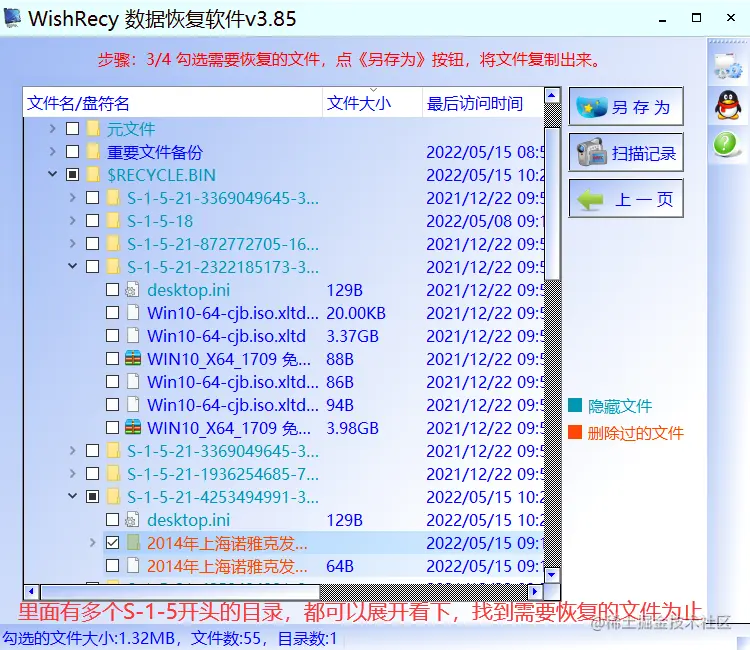This screenshot has width=750, height=650.
Task: Expand the S-1-5-21-1936254685 node
Action: pos(73,474)
